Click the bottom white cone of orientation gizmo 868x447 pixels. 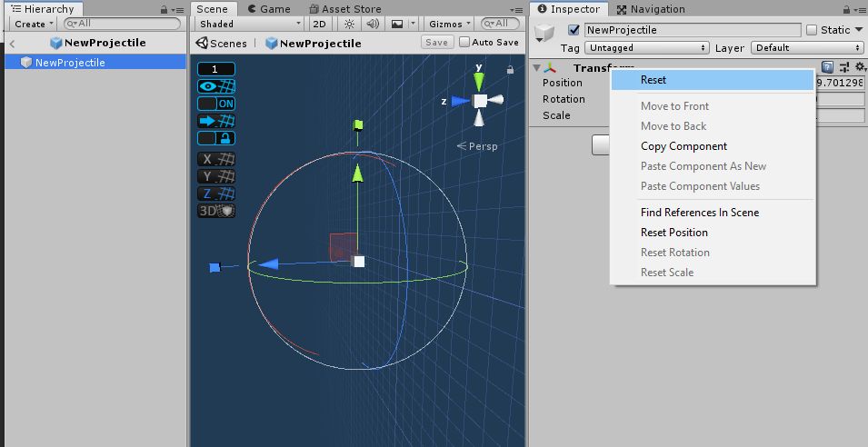click(479, 117)
